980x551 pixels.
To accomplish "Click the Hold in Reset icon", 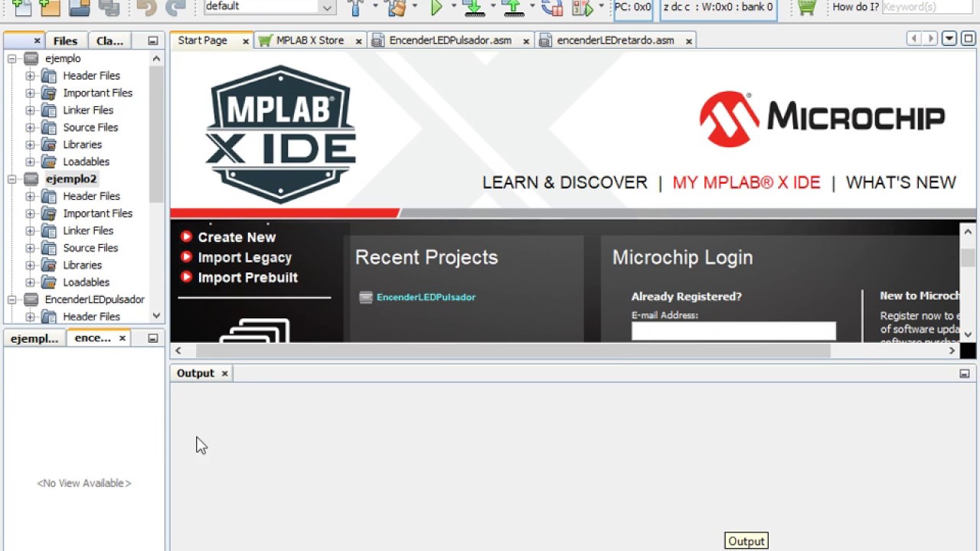I will (551, 8).
